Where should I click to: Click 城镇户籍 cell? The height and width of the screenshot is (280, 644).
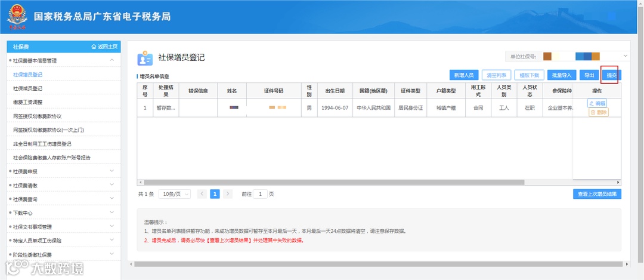pyautogui.click(x=445, y=107)
